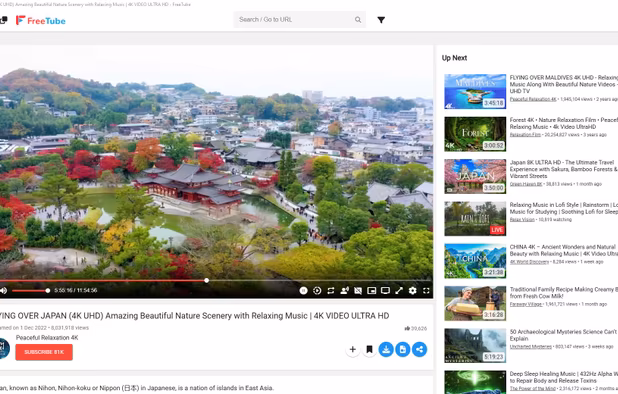Open 'CHINA 4K – Ancient Wonders' title
This screenshot has height=394, width=618.
(564, 250)
